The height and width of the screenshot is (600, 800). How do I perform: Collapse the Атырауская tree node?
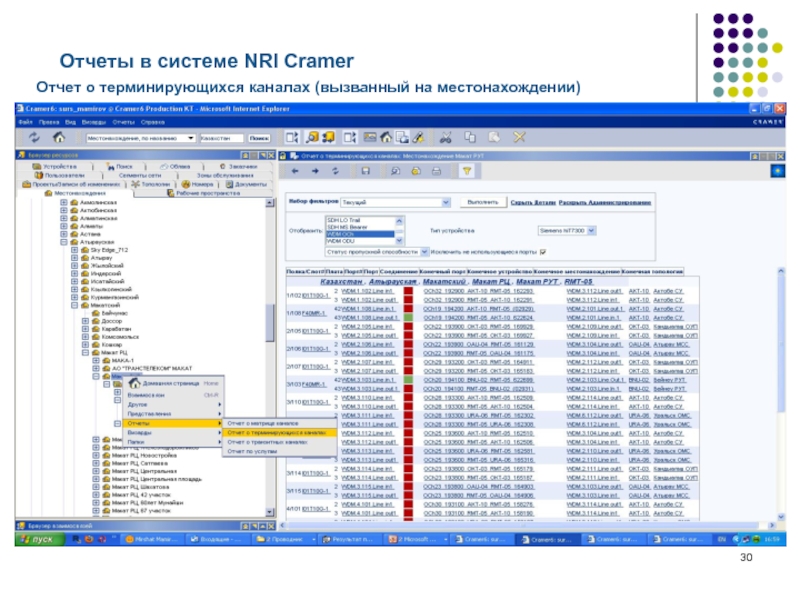63,242
